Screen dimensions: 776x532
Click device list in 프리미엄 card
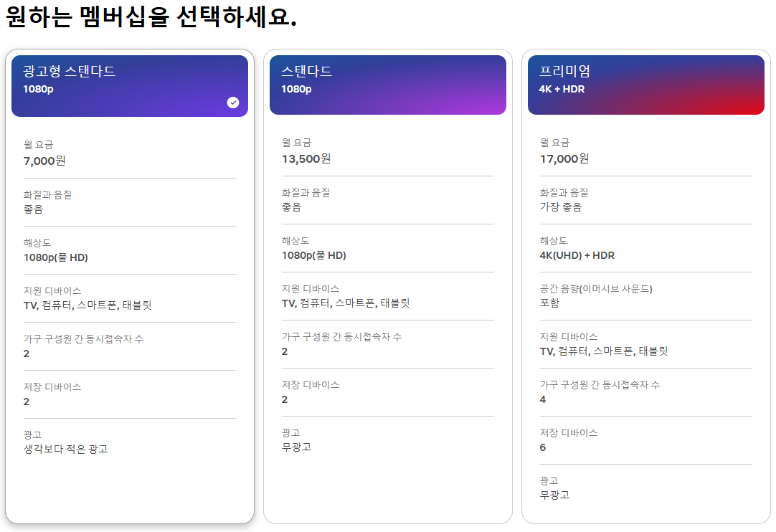pos(604,351)
